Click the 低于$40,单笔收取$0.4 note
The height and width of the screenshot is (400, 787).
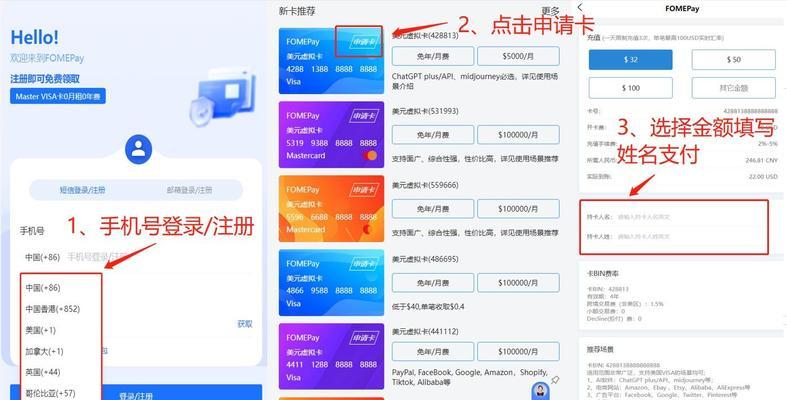coord(428,306)
